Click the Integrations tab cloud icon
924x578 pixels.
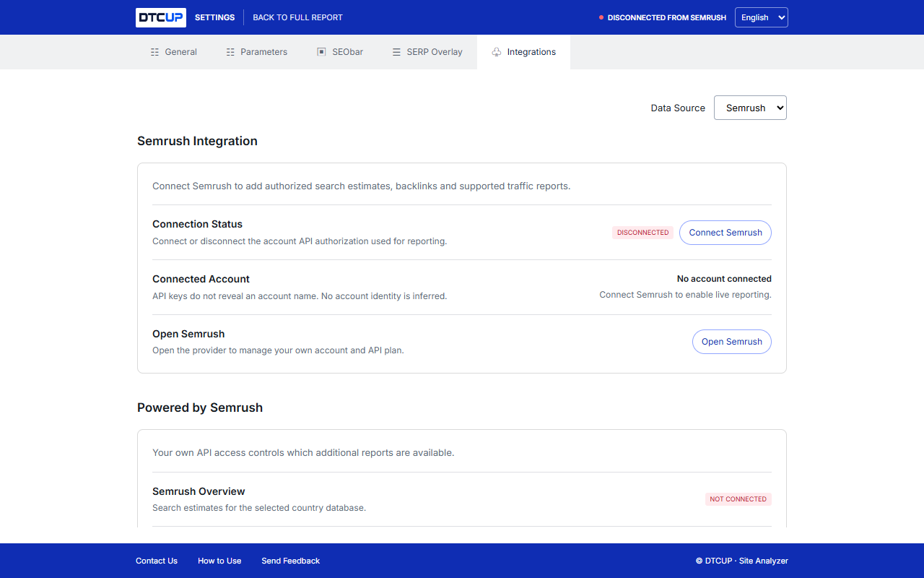497,52
